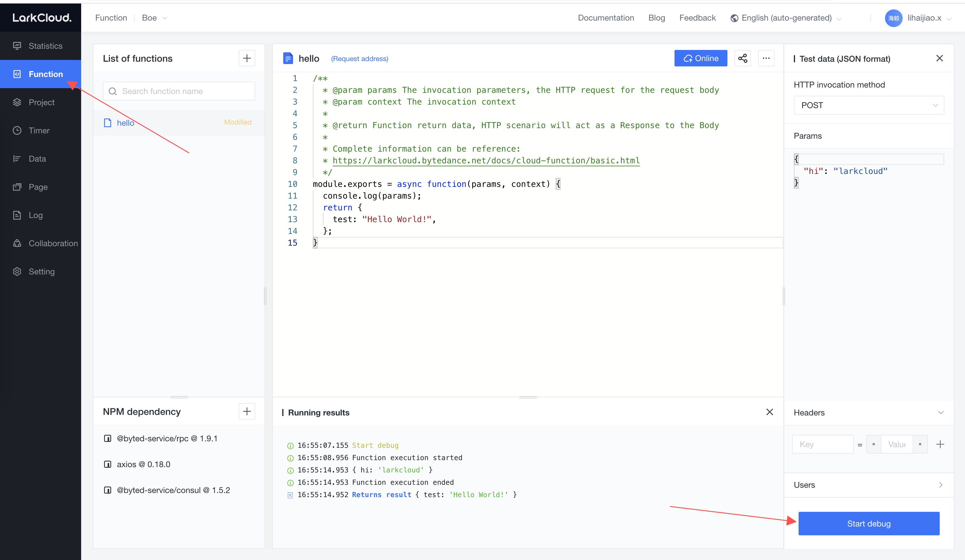The width and height of the screenshot is (965, 560).
Task: Click the Start debug button
Action: tap(869, 524)
